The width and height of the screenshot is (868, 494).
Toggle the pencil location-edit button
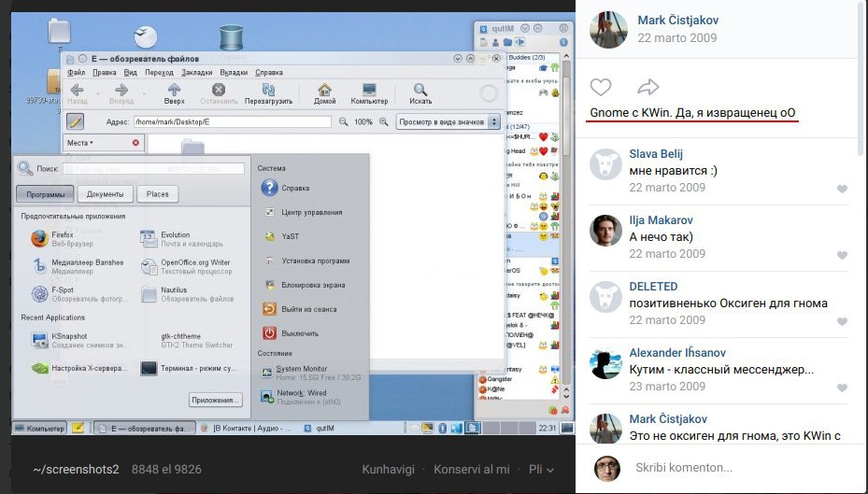click(75, 121)
